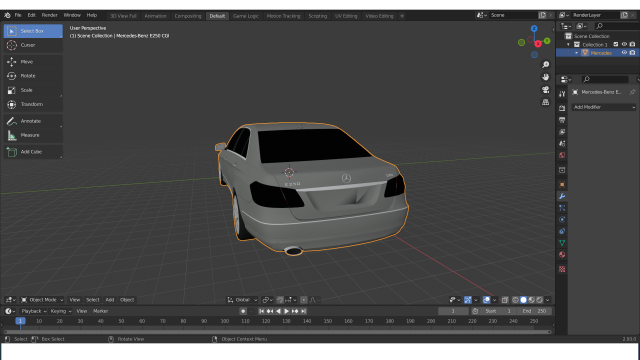Click the red X axis on gizmo
Screen dimensions: 640x360
coord(538,44)
